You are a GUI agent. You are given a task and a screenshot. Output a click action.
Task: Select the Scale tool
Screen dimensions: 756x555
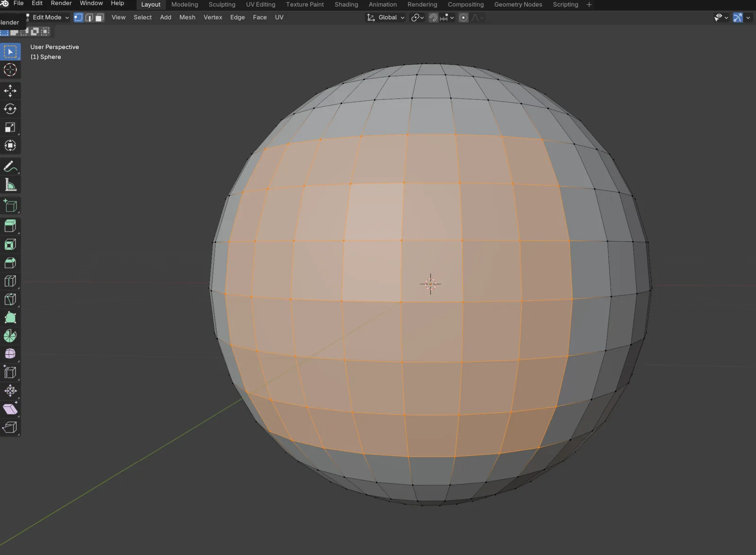click(x=10, y=128)
